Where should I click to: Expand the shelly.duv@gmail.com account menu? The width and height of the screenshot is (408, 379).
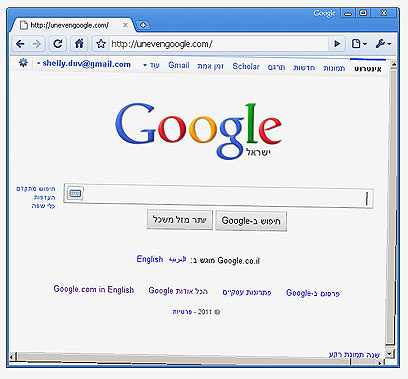coord(84,64)
